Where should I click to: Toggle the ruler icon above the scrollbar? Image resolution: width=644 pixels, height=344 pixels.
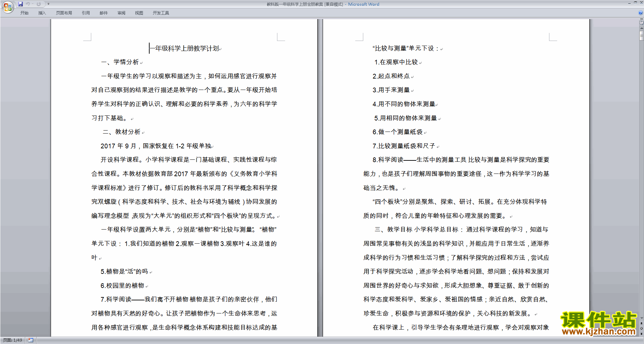click(642, 23)
